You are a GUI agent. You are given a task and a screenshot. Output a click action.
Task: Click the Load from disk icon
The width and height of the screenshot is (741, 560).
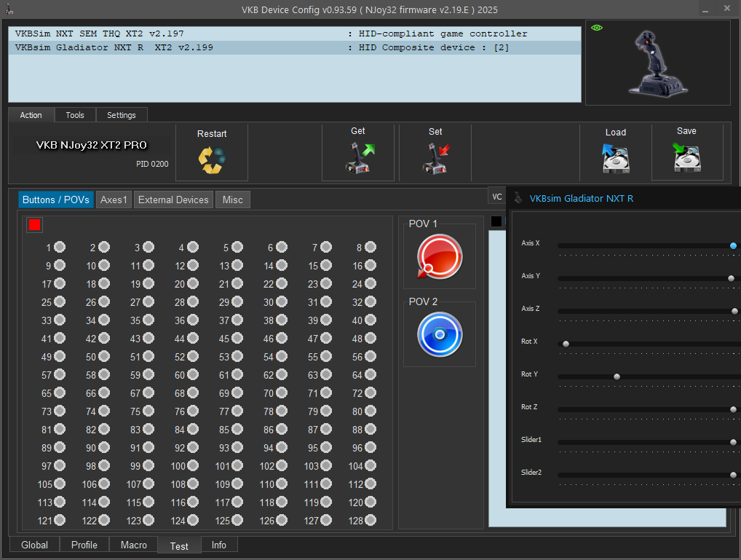click(615, 159)
